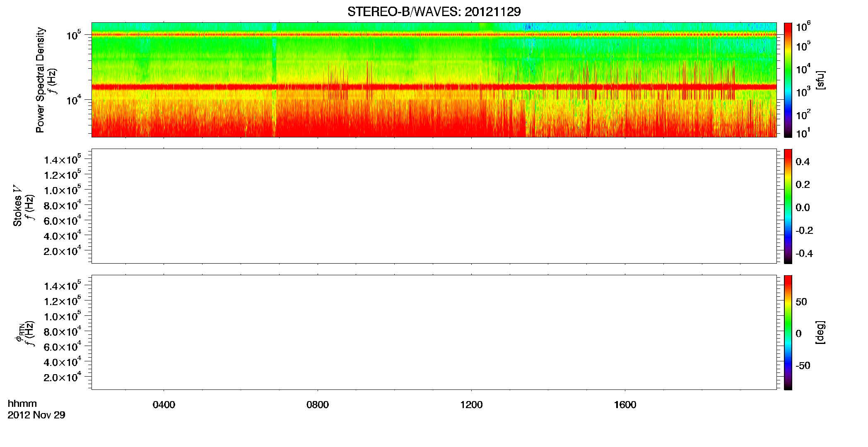Click the Stokes V color bar
The width and height of the screenshot is (868, 447).
[788, 206]
